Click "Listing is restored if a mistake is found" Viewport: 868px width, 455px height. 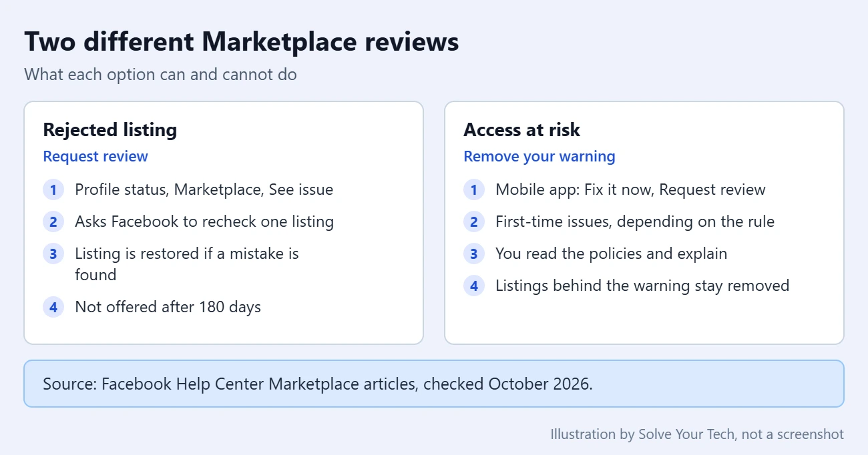click(187, 264)
